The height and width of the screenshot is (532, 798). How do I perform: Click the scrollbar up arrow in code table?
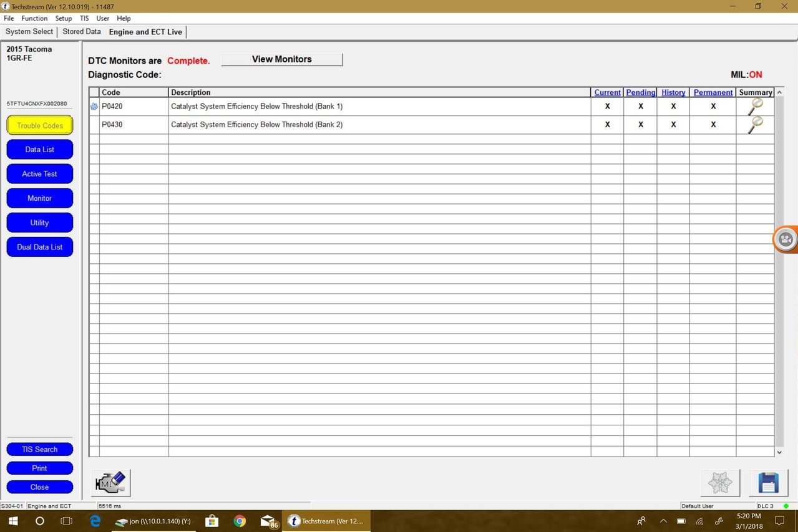[779, 92]
